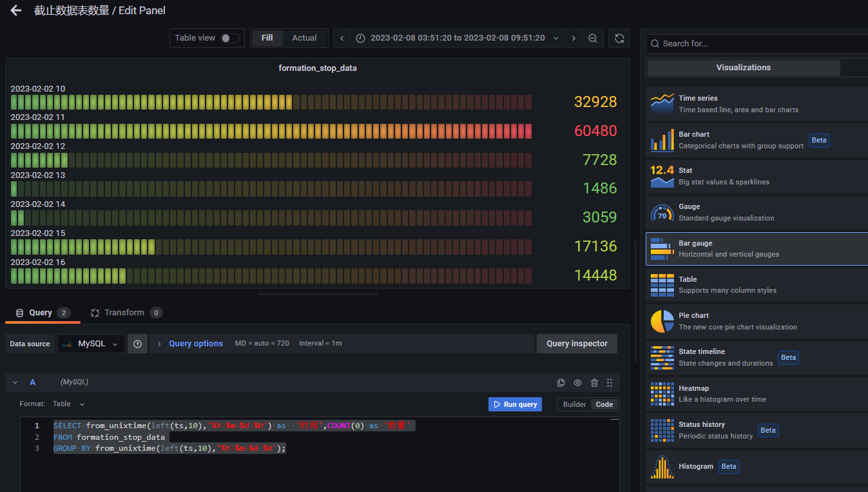Switch to the Transform tab
Image resolution: width=868 pixels, height=492 pixels.
[126, 313]
